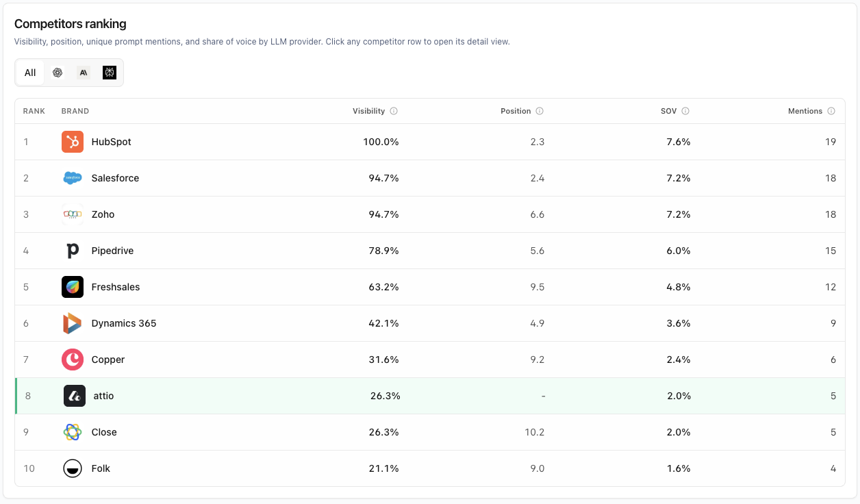This screenshot has height=504, width=860.
Task: Select the All providers filter tab
Action: click(x=30, y=73)
